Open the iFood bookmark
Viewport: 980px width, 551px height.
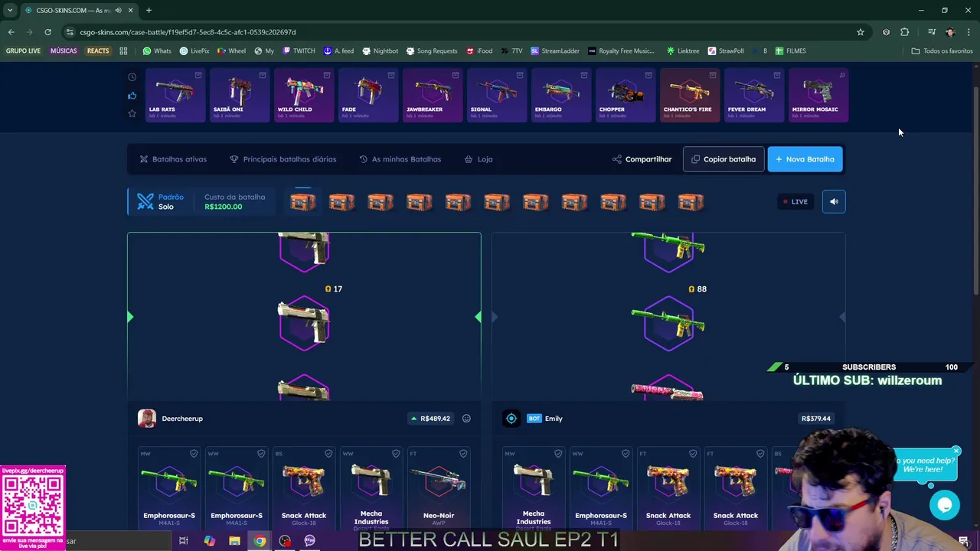click(479, 51)
